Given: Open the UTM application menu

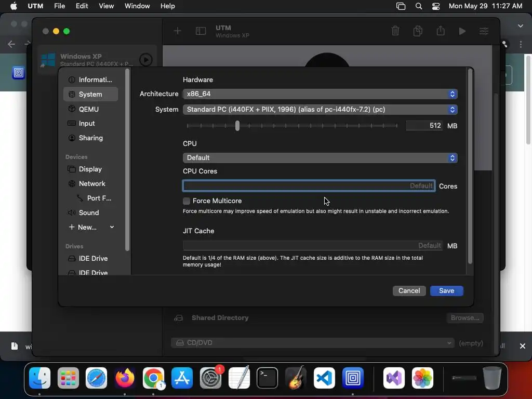Looking at the screenshot, I should 35,6.
